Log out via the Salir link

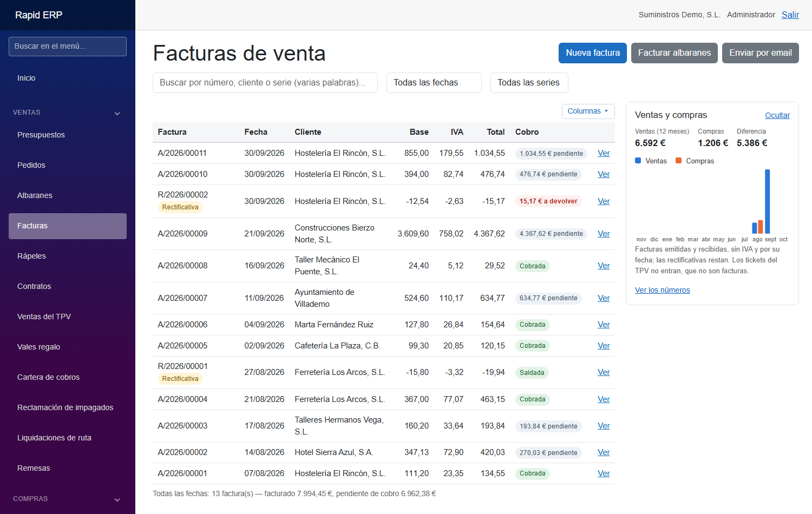tap(790, 15)
